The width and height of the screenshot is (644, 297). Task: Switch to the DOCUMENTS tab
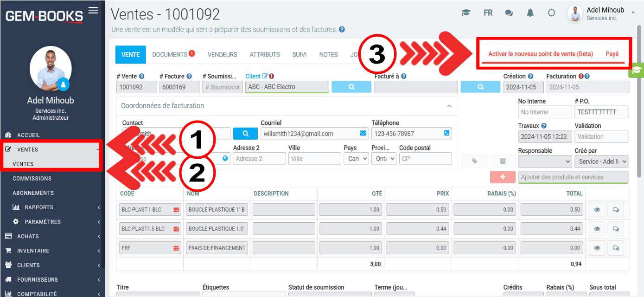point(170,55)
